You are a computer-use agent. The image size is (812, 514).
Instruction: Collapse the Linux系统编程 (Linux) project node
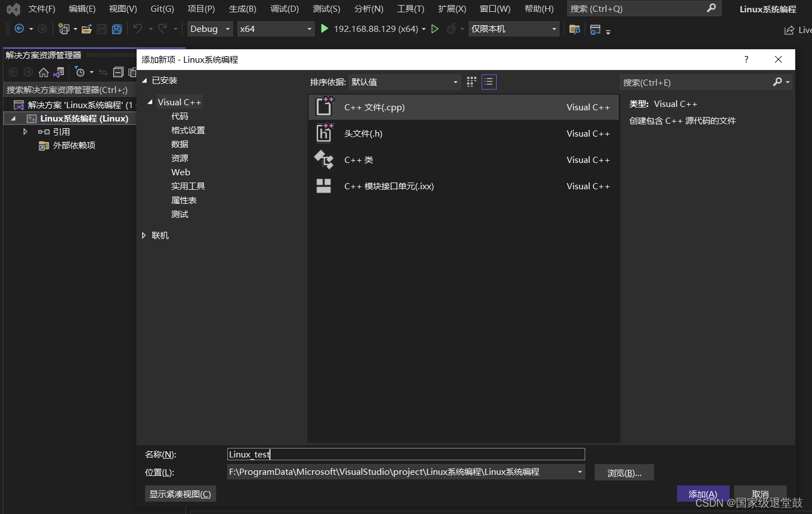coord(13,119)
